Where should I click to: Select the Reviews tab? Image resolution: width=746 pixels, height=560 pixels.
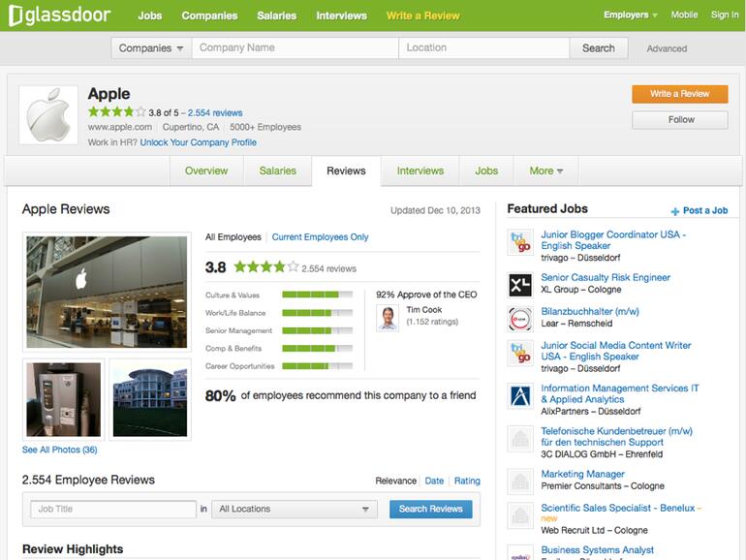[346, 171]
